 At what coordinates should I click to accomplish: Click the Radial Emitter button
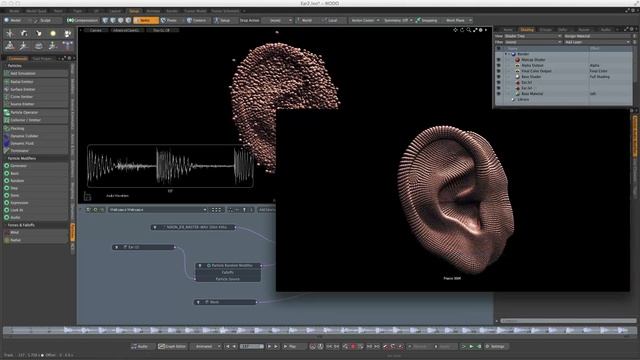click(36, 82)
